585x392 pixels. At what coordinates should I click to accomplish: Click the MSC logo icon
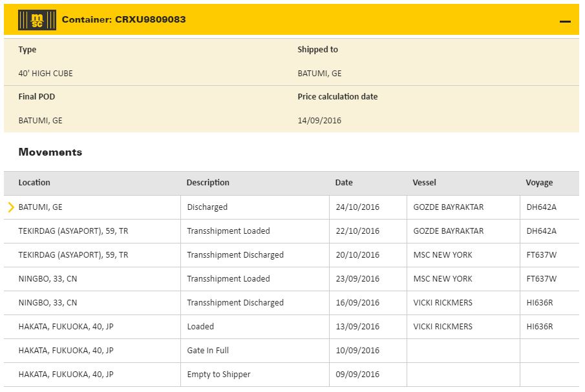[32, 20]
